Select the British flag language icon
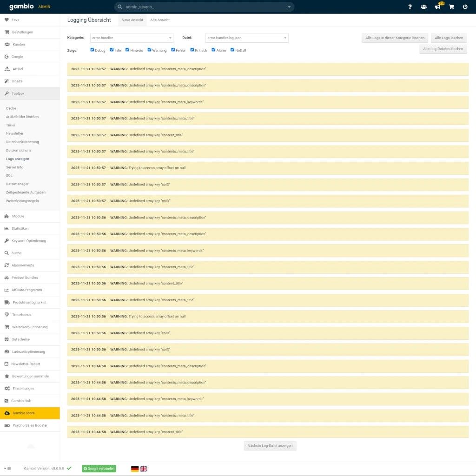The image size is (476, 476). click(144, 469)
